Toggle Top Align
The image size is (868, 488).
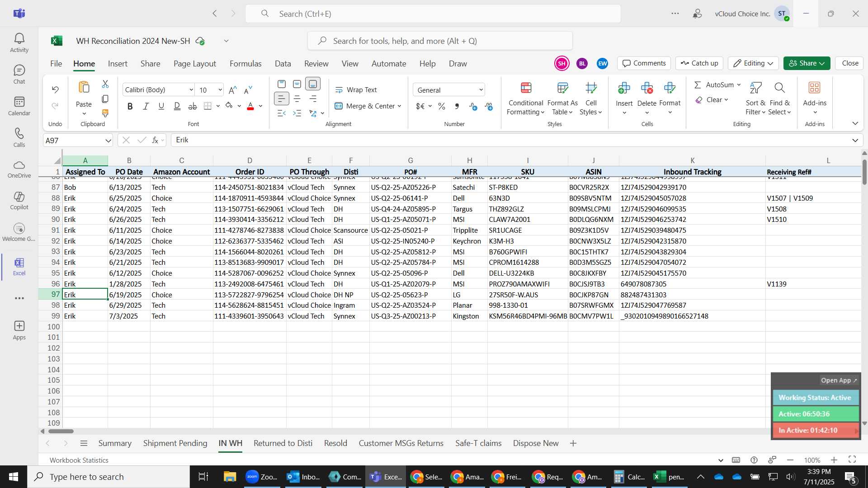click(x=281, y=84)
